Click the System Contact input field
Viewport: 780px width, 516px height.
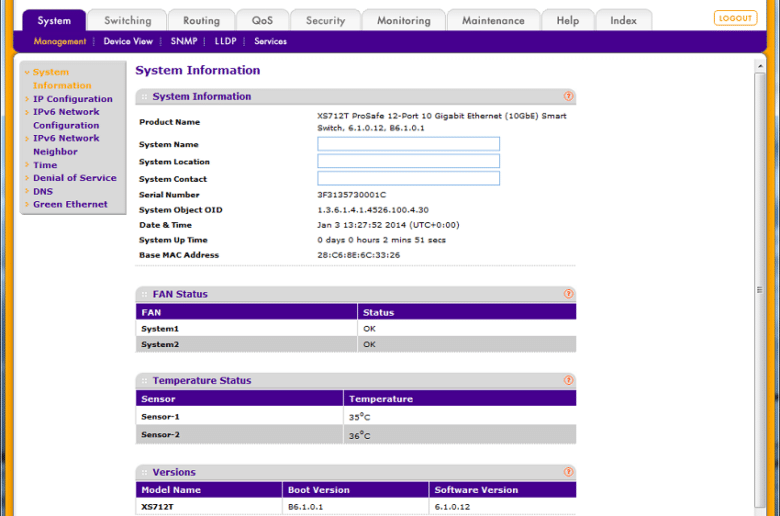408,178
